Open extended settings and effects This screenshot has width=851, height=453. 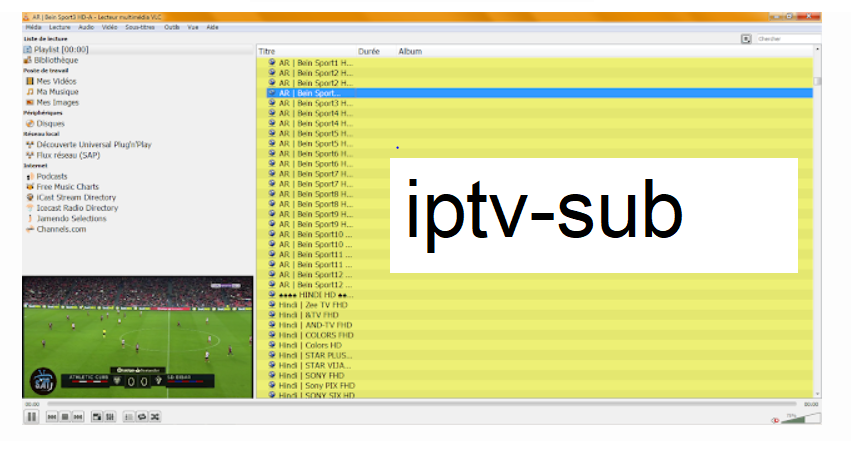(x=110, y=417)
